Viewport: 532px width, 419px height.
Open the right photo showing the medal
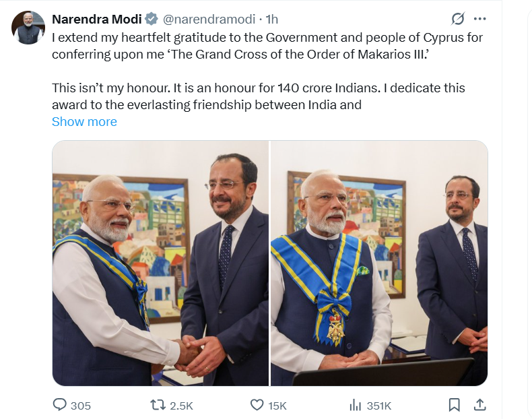tap(379, 263)
